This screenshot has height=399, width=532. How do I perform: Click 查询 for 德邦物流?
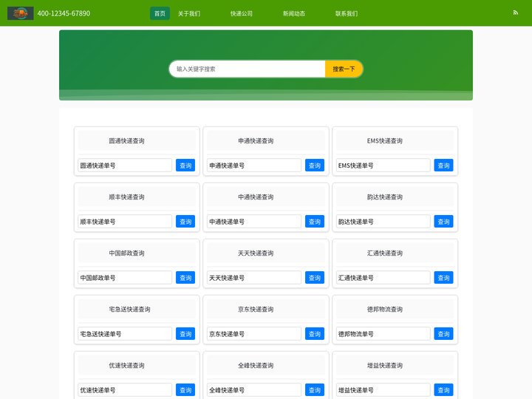(443, 334)
